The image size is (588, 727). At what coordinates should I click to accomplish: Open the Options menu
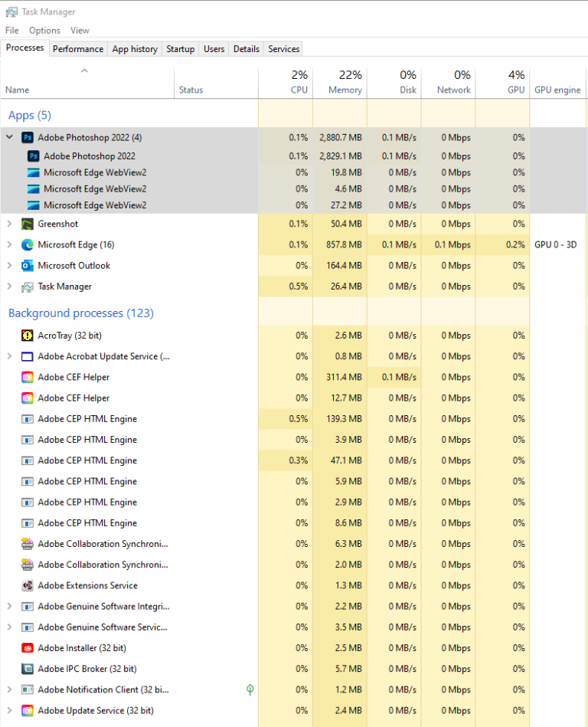44,31
